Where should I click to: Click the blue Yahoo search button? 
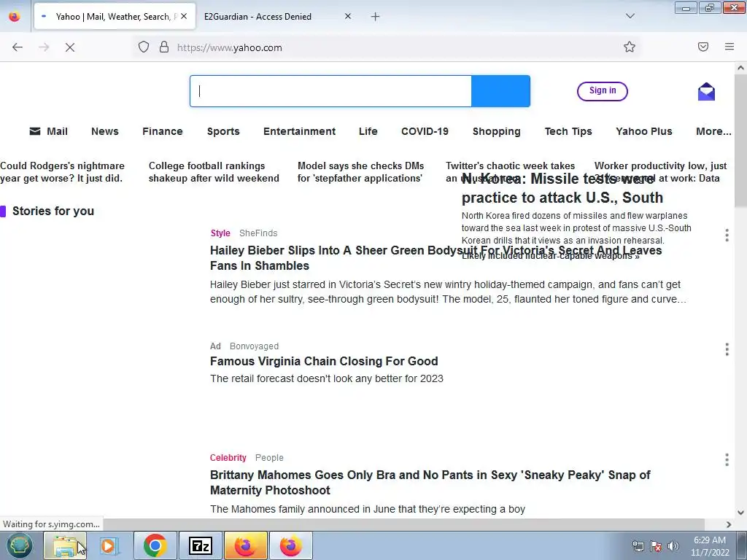(x=500, y=91)
